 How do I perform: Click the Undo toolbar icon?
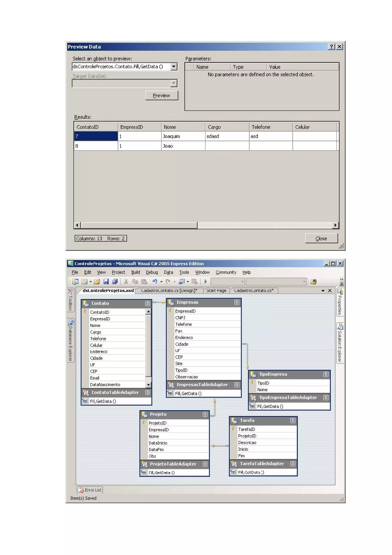coord(155,281)
